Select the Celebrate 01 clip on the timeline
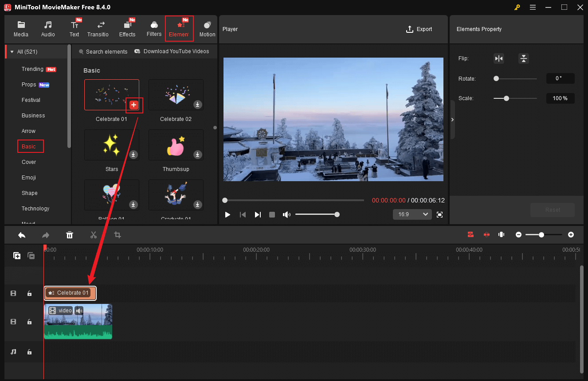The image size is (588, 381). [x=70, y=293]
